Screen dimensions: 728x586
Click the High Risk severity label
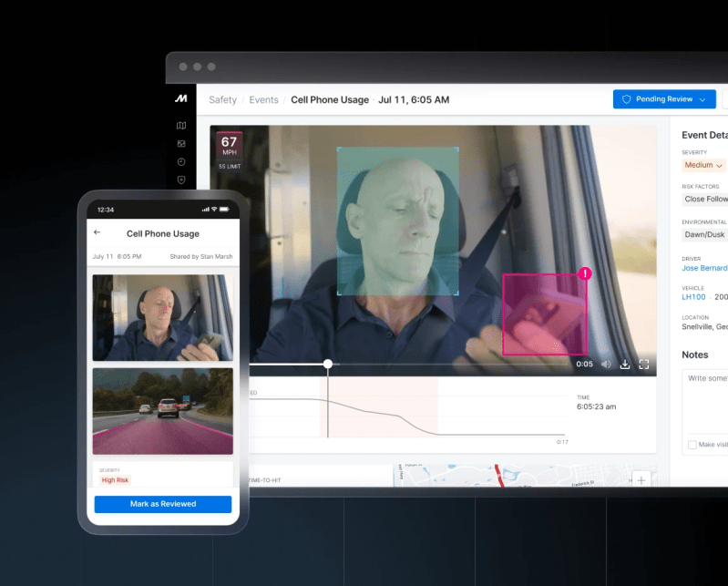tap(115, 480)
